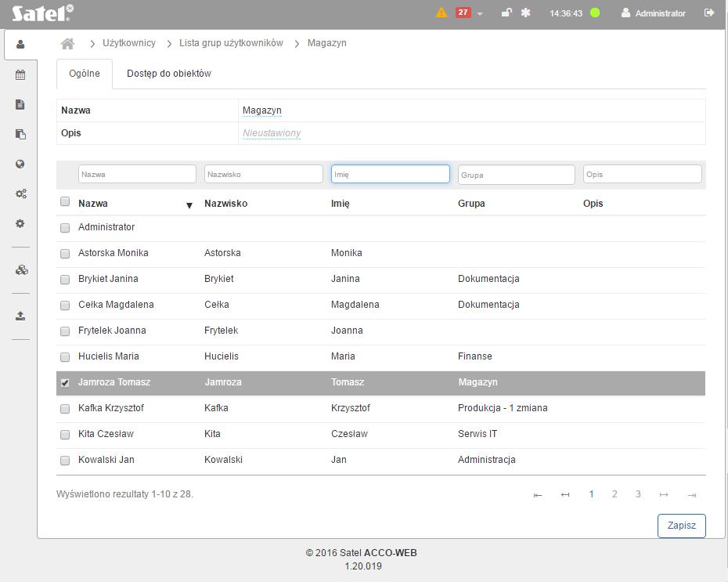Focus the Imię filter field
This screenshot has height=582, width=728.
[390, 174]
